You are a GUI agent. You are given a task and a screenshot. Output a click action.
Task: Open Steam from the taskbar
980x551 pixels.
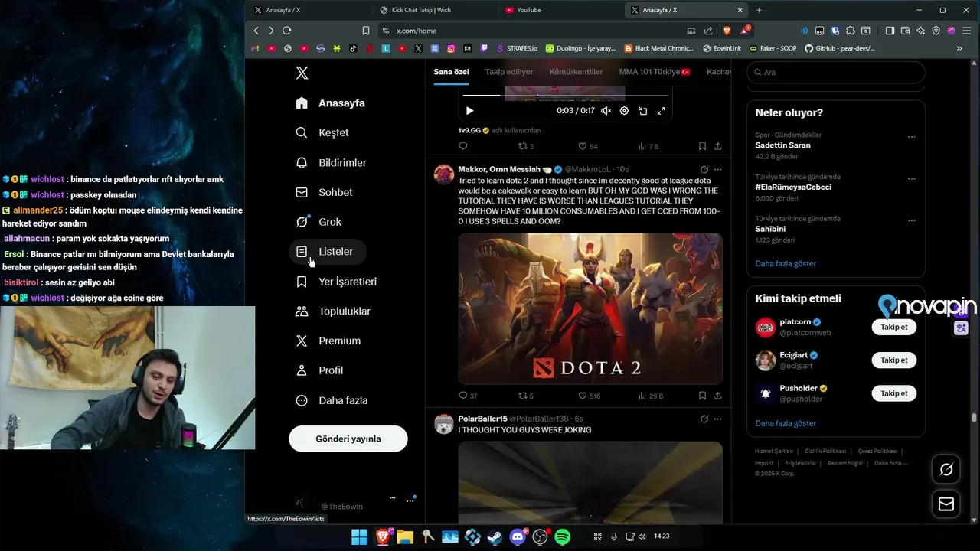(x=495, y=537)
